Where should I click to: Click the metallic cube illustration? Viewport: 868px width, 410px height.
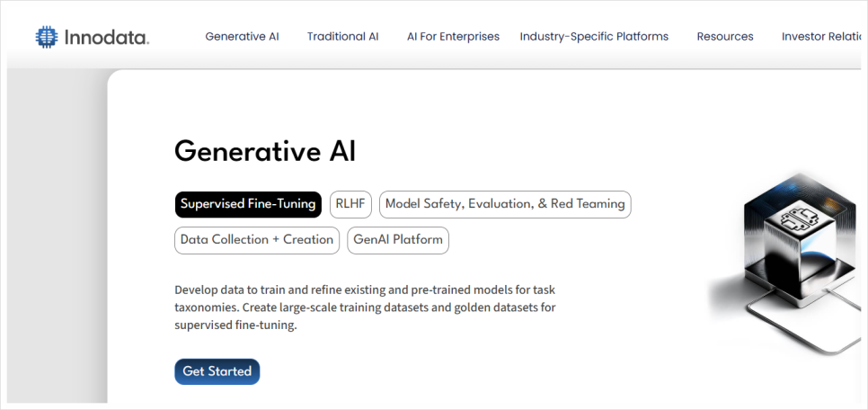point(794,244)
